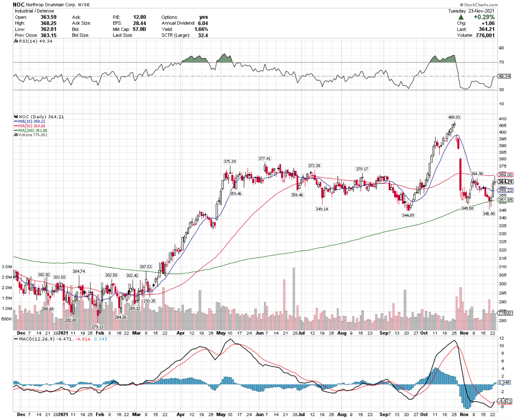The image size is (519, 420).
Task: Click the 377.41 high price label
Action: point(264,159)
